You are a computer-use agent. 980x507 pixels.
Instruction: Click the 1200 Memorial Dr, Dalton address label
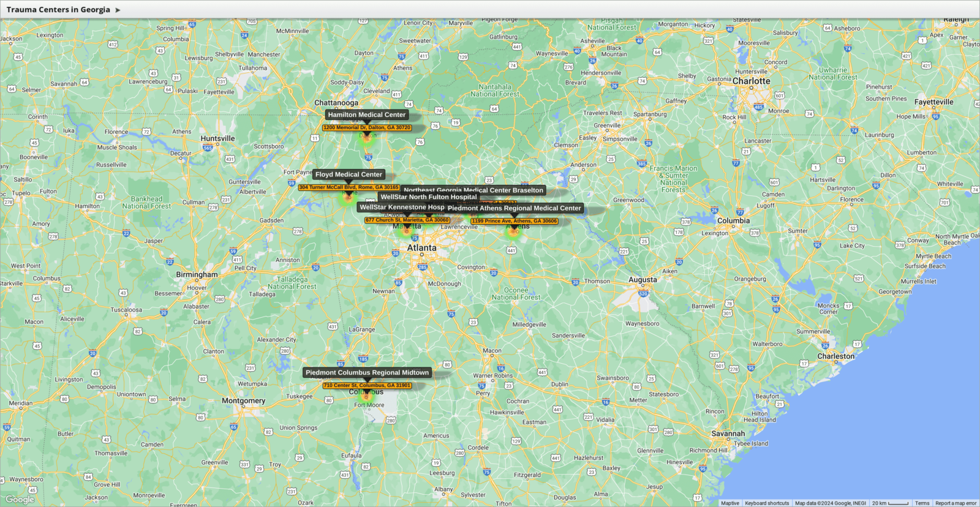click(366, 128)
